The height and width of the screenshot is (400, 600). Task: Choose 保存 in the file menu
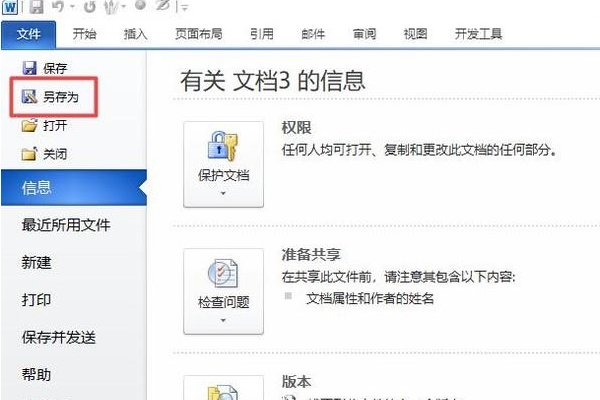(x=55, y=69)
